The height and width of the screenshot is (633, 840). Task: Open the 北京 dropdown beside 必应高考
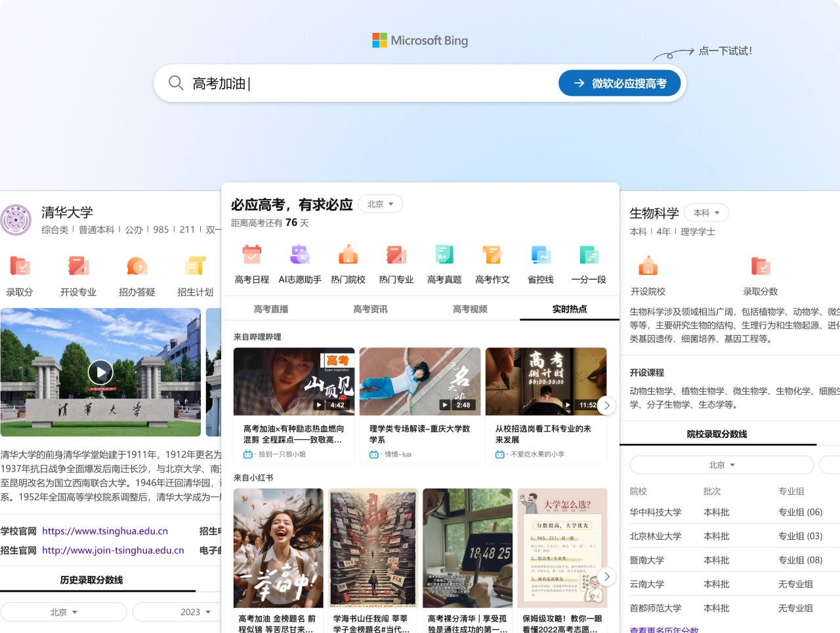[x=381, y=204]
